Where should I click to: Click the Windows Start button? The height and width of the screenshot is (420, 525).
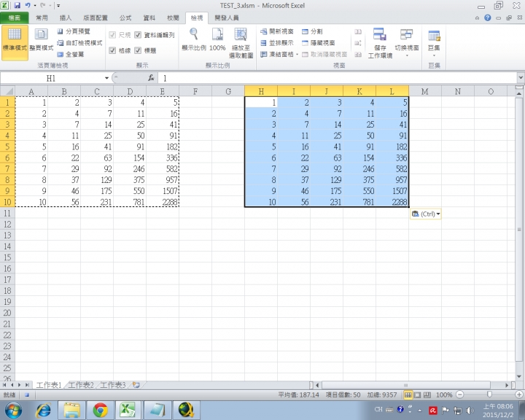point(13,411)
